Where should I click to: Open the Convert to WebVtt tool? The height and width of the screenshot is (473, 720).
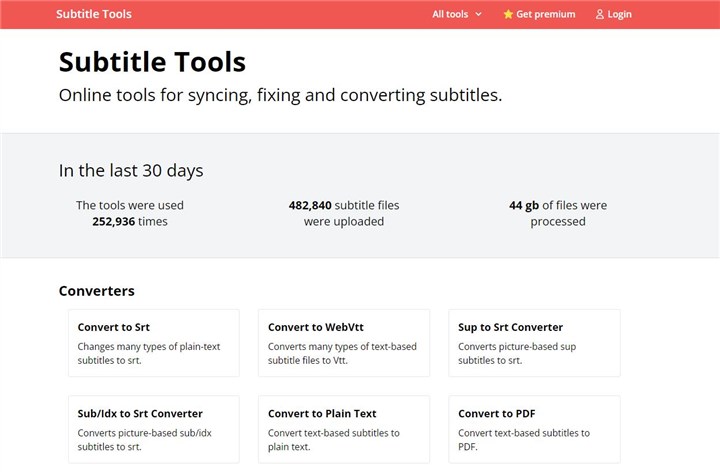click(344, 342)
